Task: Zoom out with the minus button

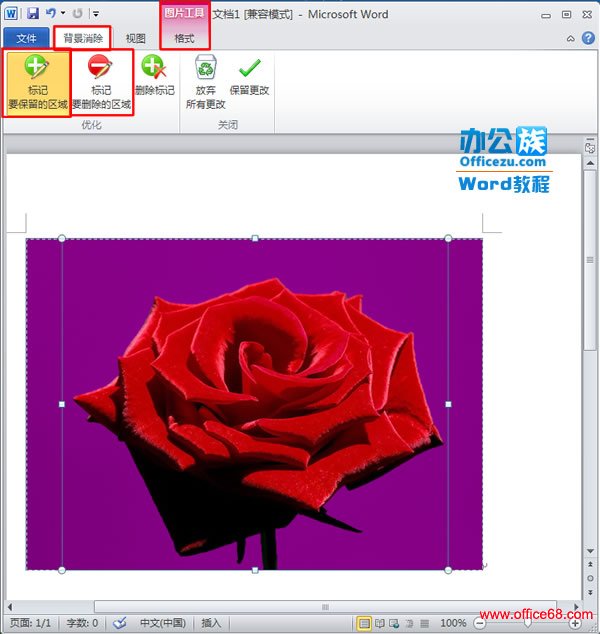Action: [x=480, y=623]
